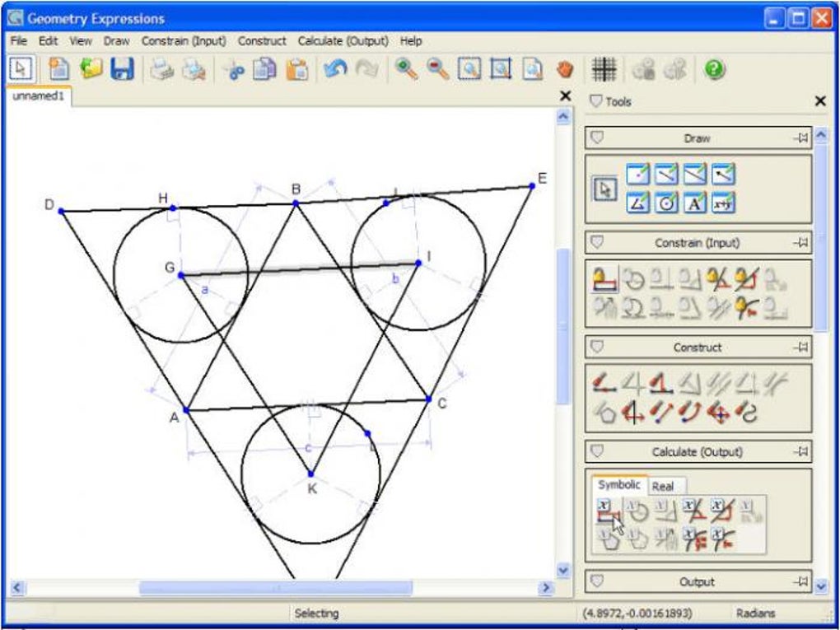Open the Edit menu
The height and width of the screenshot is (630, 840).
[48, 40]
